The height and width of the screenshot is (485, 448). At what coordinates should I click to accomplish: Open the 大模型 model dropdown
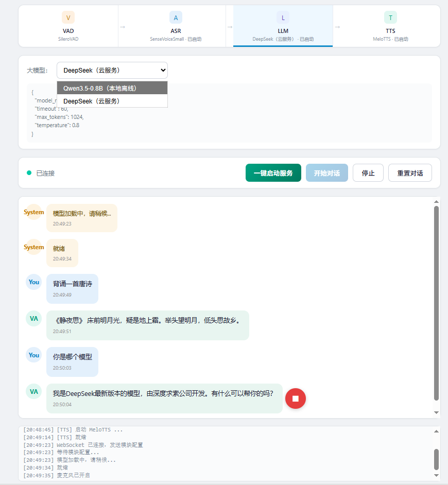(x=112, y=70)
